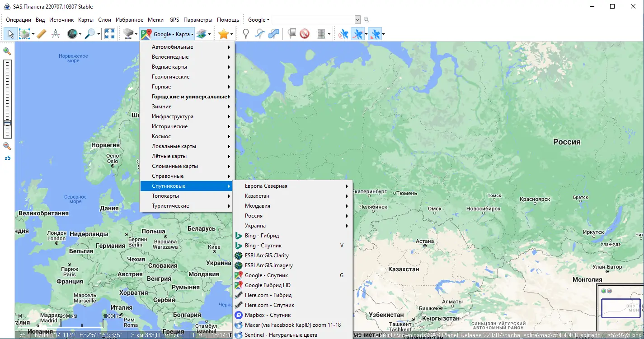The width and height of the screenshot is (644, 339).
Task: Zoom in with the green magnifier
Action: tap(7, 51)
